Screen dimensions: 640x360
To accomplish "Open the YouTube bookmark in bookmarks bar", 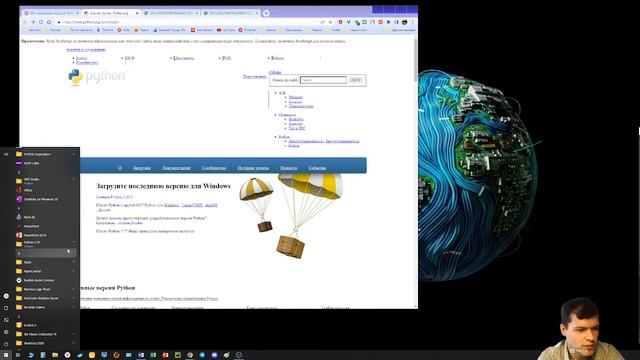I will point(226,30).
